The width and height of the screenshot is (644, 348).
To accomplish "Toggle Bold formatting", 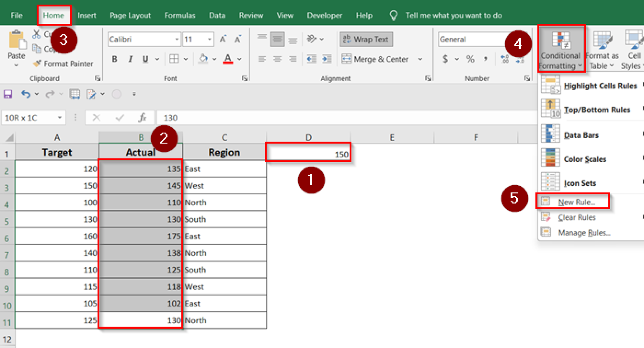I will (x=114, y=59).
